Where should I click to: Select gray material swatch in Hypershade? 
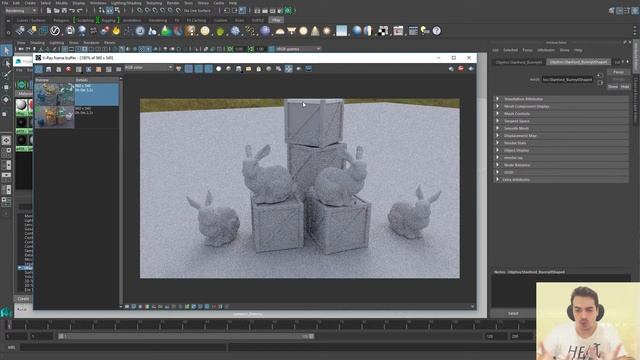[x=21, y=105]
